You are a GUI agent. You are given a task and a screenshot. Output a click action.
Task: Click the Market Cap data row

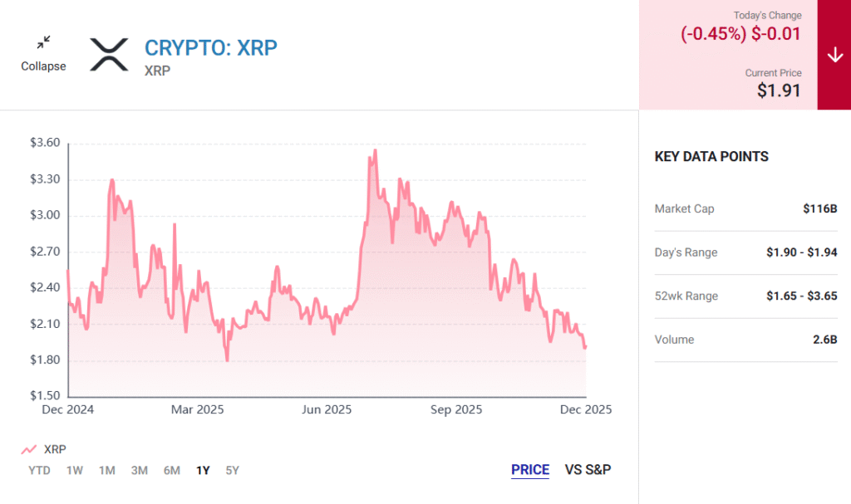(745, 208)
